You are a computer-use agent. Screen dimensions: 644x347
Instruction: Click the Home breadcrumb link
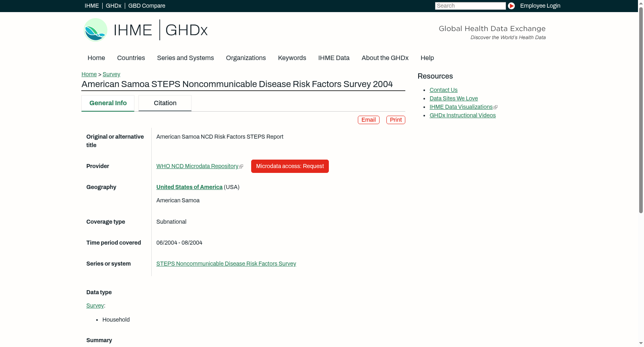click(x=89, y=74)
